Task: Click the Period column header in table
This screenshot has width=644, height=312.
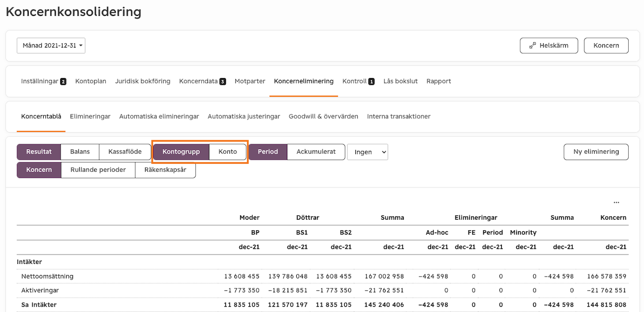Action: [x=493, y=233]
